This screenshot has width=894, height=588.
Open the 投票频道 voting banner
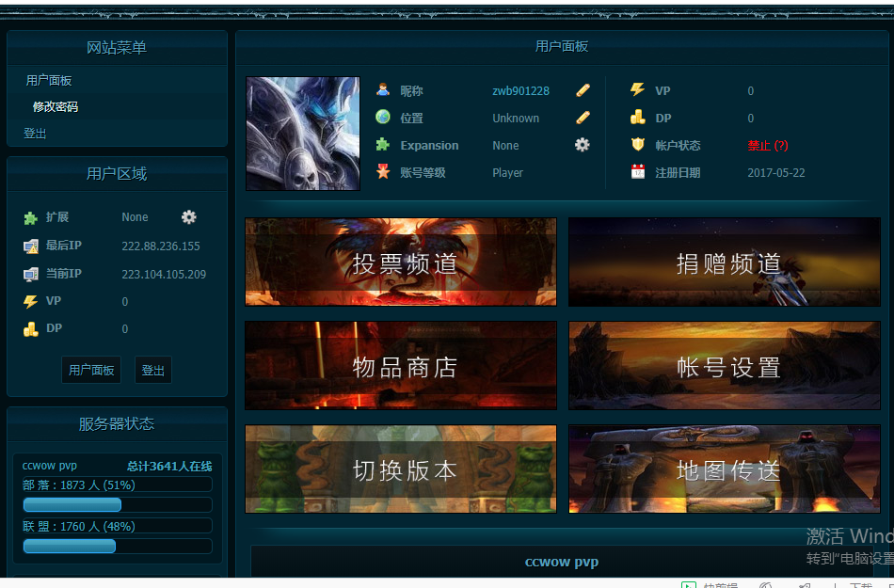[x=400, y=262]
